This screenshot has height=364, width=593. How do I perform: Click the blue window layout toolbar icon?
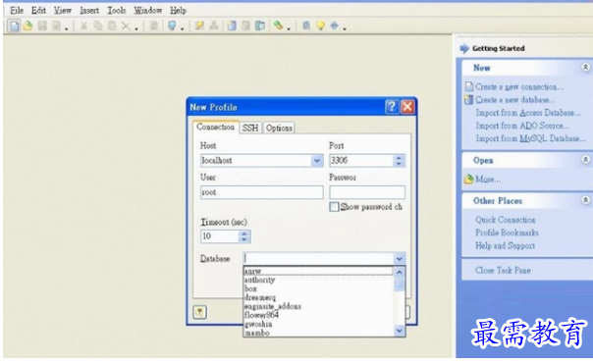[232, 26]
